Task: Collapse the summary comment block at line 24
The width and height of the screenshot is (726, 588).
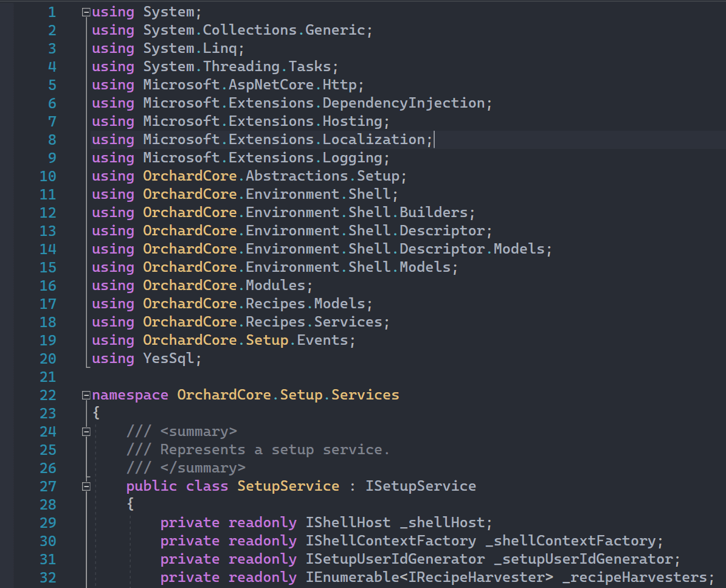Action: (x=86, y=432)
